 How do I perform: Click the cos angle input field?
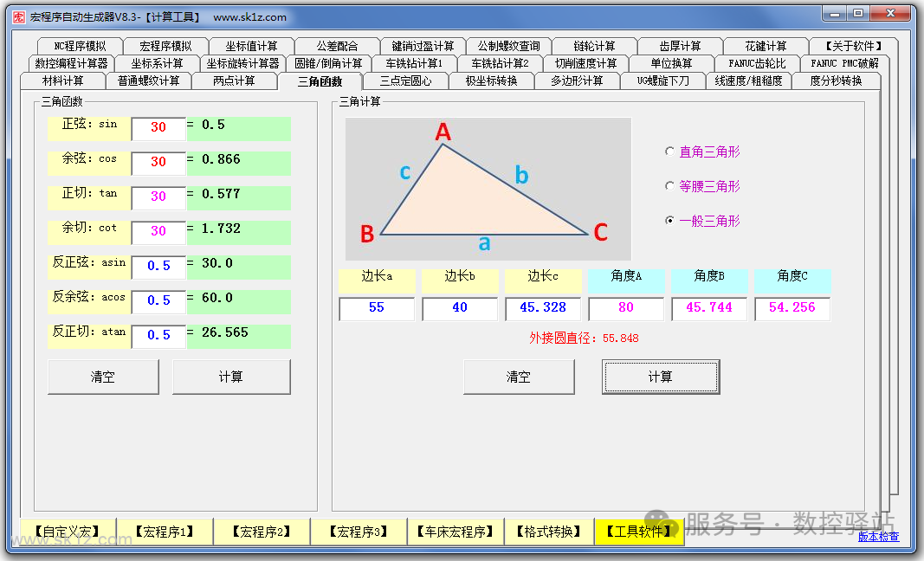[x=158, y=162]
